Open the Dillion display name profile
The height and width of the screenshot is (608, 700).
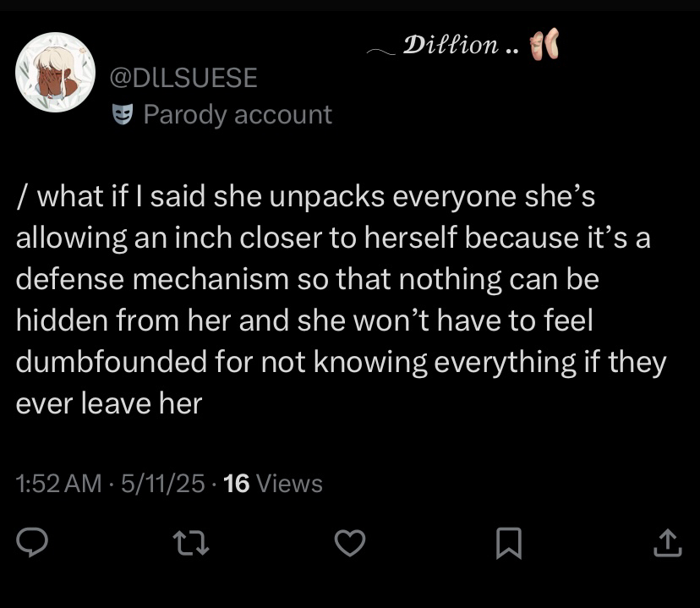tap(451, 44)
